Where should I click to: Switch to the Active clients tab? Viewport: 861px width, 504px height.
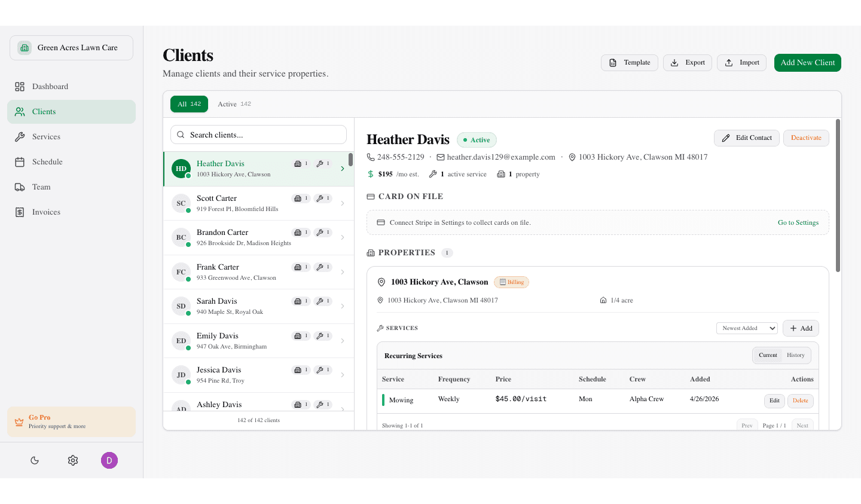234,103
